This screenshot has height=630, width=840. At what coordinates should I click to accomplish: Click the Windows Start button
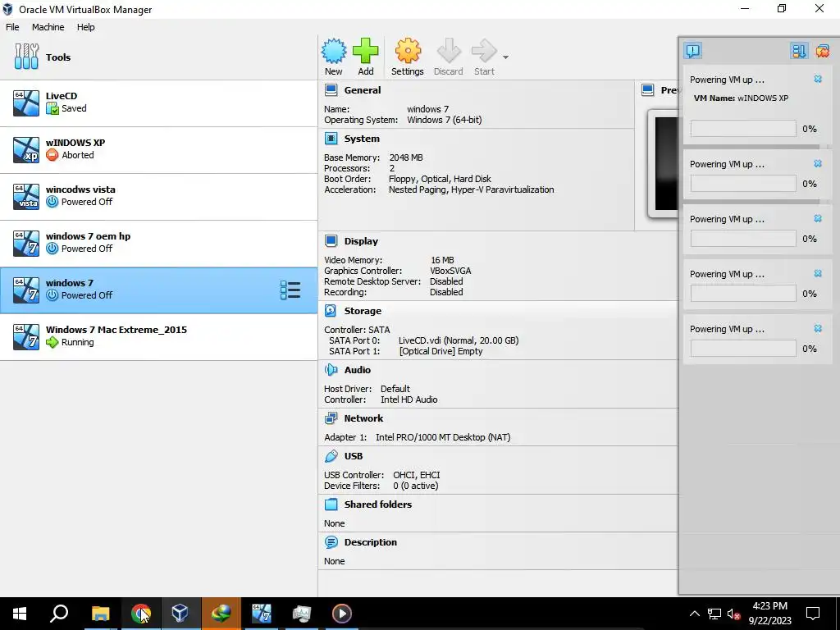(20, 614)
